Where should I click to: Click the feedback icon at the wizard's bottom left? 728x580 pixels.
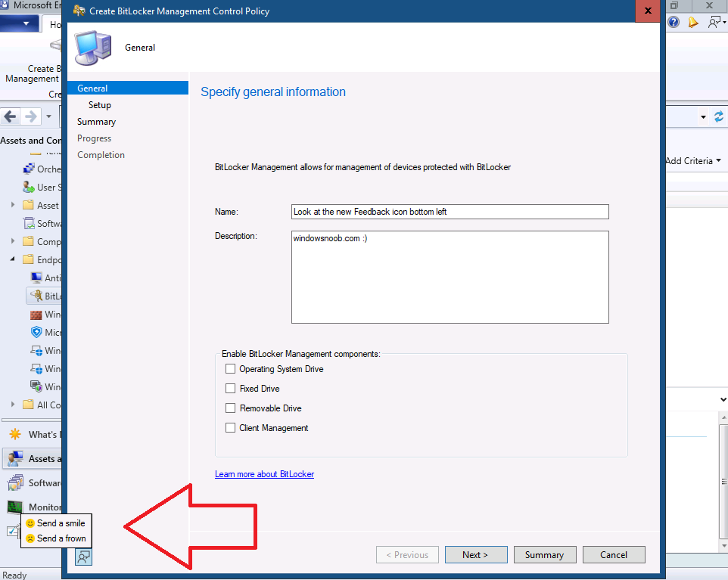(83, 557)
